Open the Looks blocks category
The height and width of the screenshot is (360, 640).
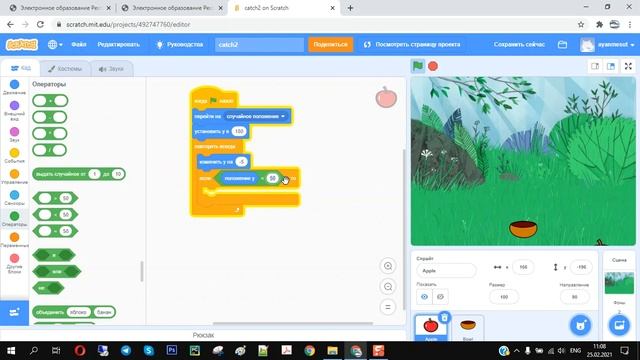[x=14, y=110]
